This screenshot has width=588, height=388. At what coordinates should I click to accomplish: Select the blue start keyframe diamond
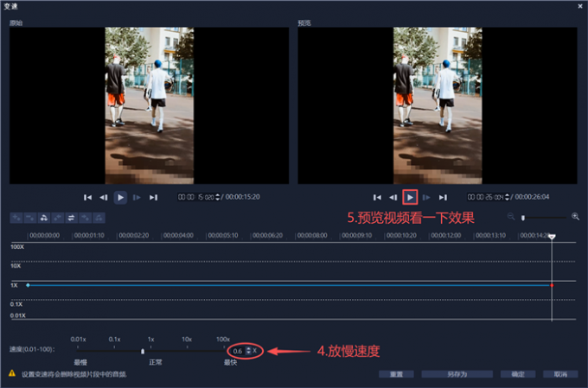28,285
